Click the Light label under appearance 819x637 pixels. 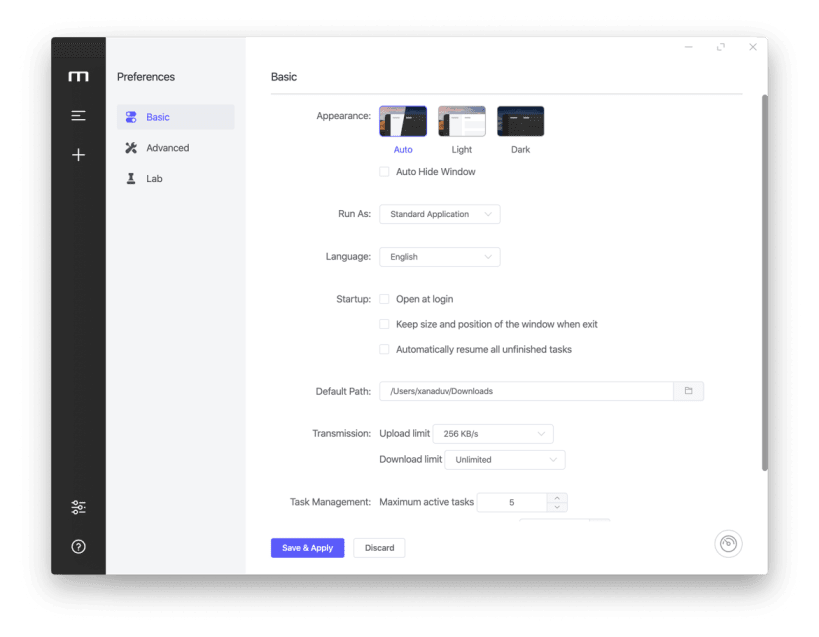point(462,149)
